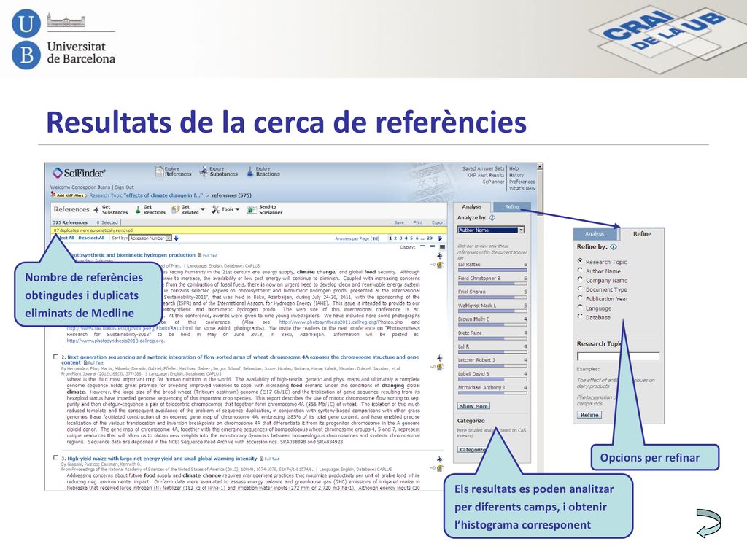Select Publication Year radio button

click(580, 298)
